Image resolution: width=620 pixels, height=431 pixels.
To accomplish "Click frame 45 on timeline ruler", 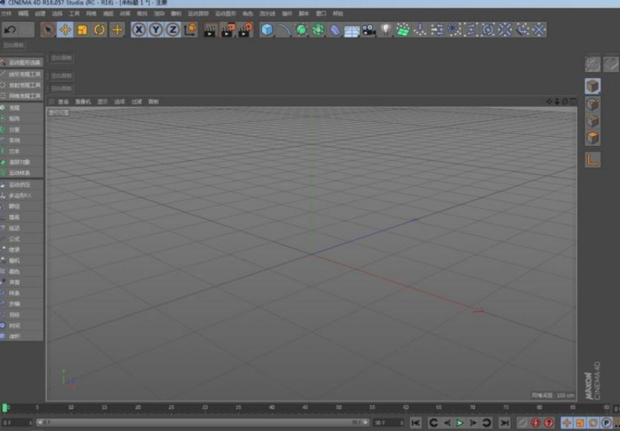I will pos(305,407).
